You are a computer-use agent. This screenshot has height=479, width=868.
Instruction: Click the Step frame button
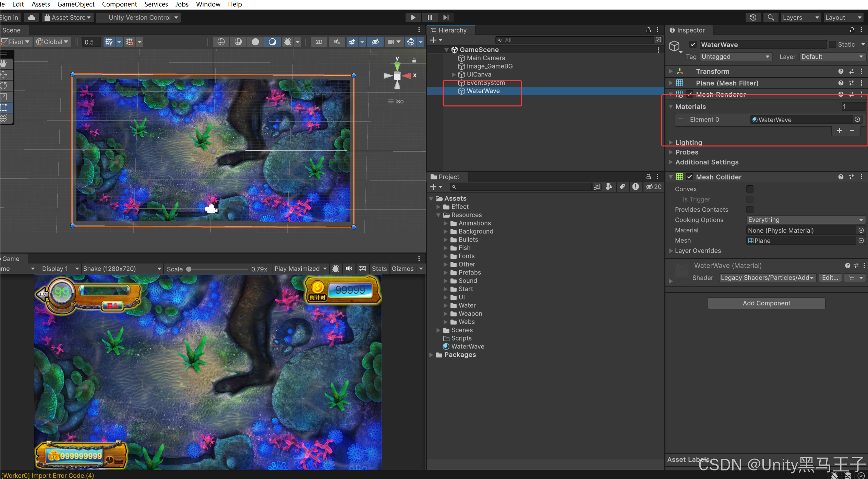click(446, 17)
